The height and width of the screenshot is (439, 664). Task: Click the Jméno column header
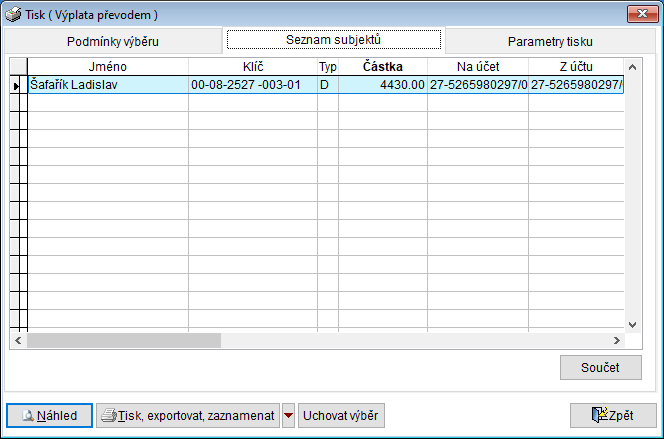107,66
